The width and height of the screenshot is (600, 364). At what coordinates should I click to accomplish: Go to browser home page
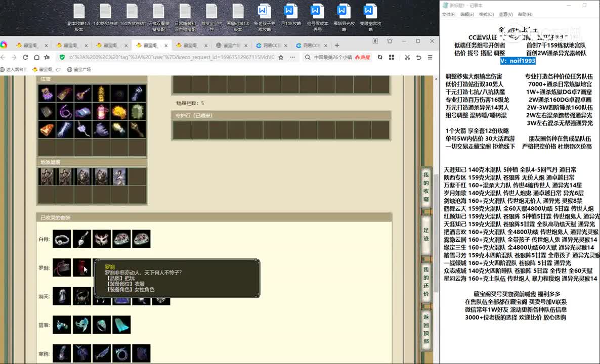36,57
